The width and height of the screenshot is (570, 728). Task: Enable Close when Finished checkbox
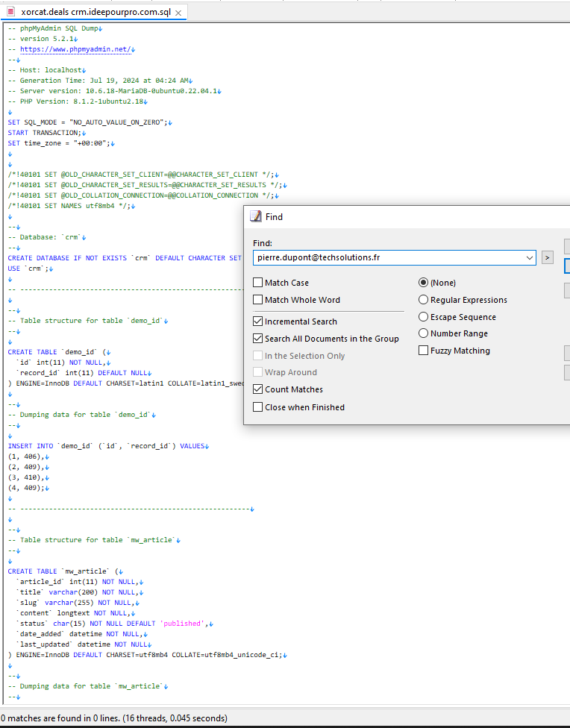pos(258,407)
